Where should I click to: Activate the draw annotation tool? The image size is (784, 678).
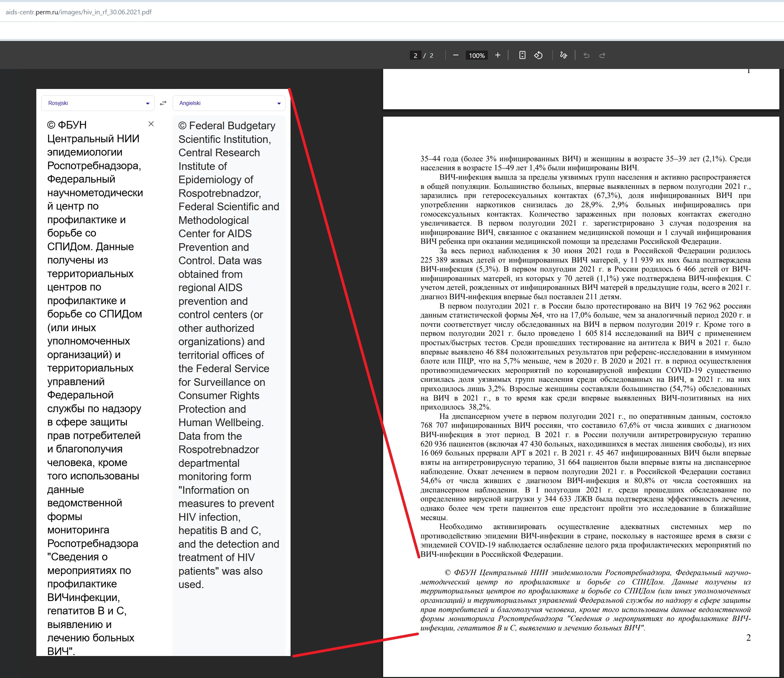coord(563,55)
